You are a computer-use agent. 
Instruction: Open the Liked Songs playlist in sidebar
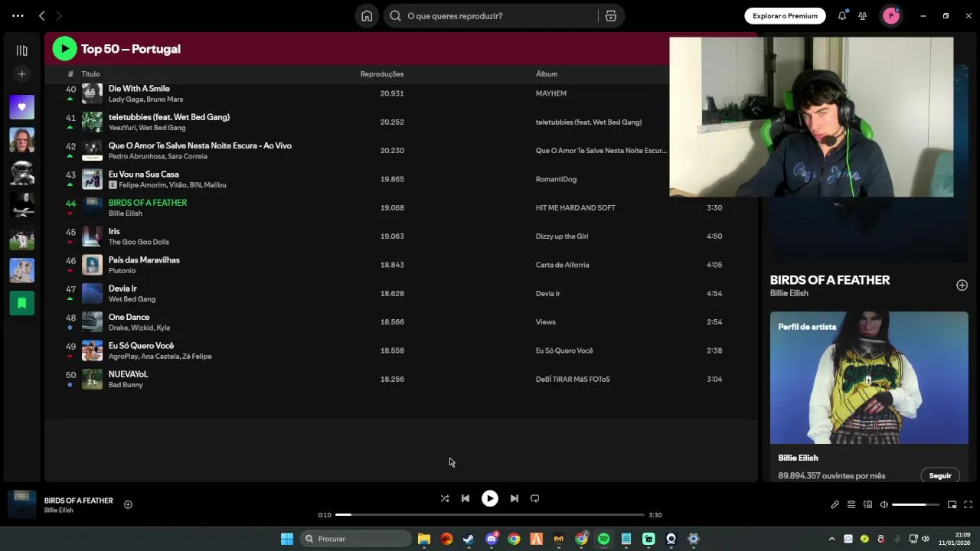[x=21, y=107]
